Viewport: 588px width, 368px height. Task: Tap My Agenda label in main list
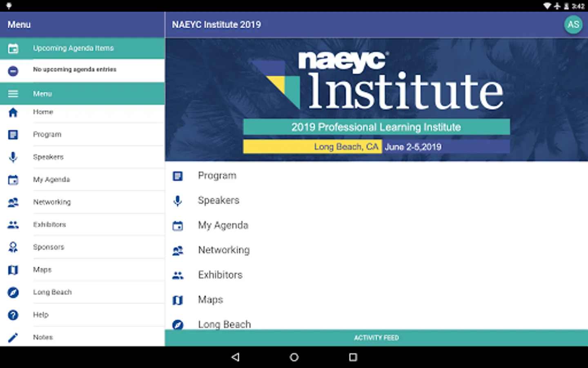(x=223, y=226)
